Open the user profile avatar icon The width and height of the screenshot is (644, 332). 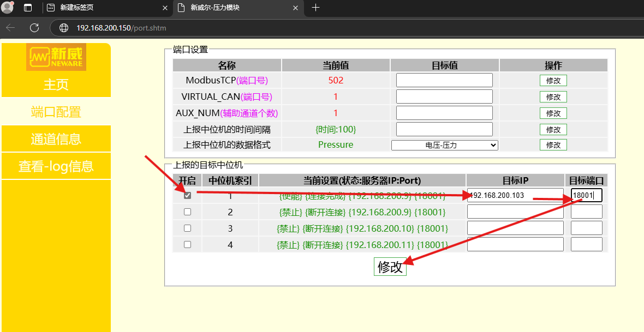click(x=8, y=8)
